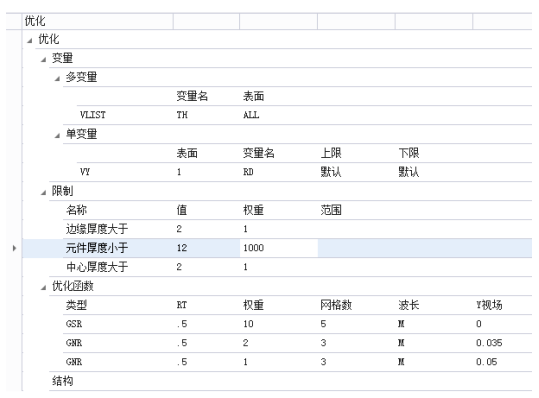Image resolution: width=539 pixels, height=398 pixels.
Task: Select the GSR optimization function row
Action: tap(297, 324)
